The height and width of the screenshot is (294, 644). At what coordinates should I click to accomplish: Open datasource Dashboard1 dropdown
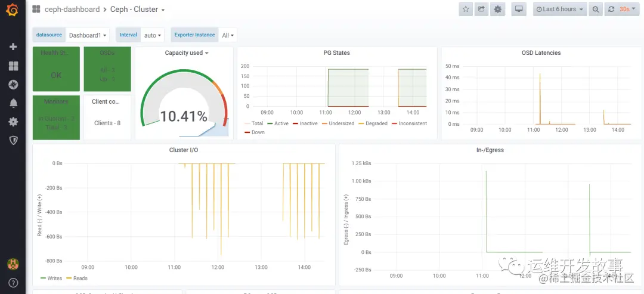click(88, 35)
